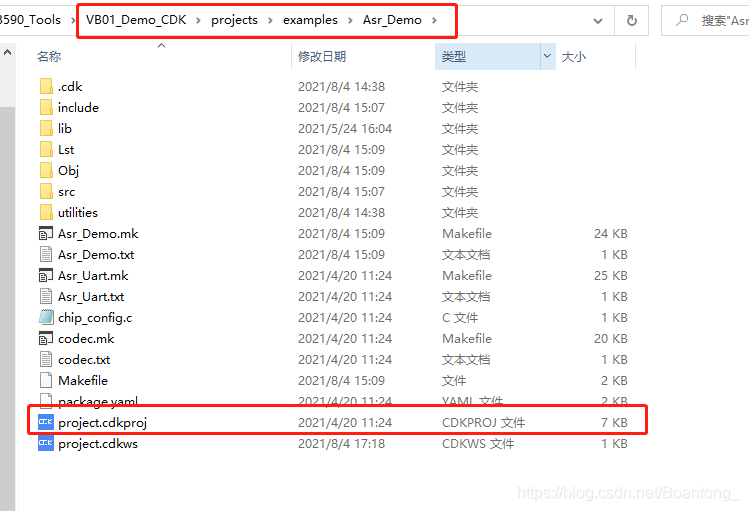Click the project.cdkproj CDK icon
Viewport: 749px width, 511px height.
pos(46,422)
